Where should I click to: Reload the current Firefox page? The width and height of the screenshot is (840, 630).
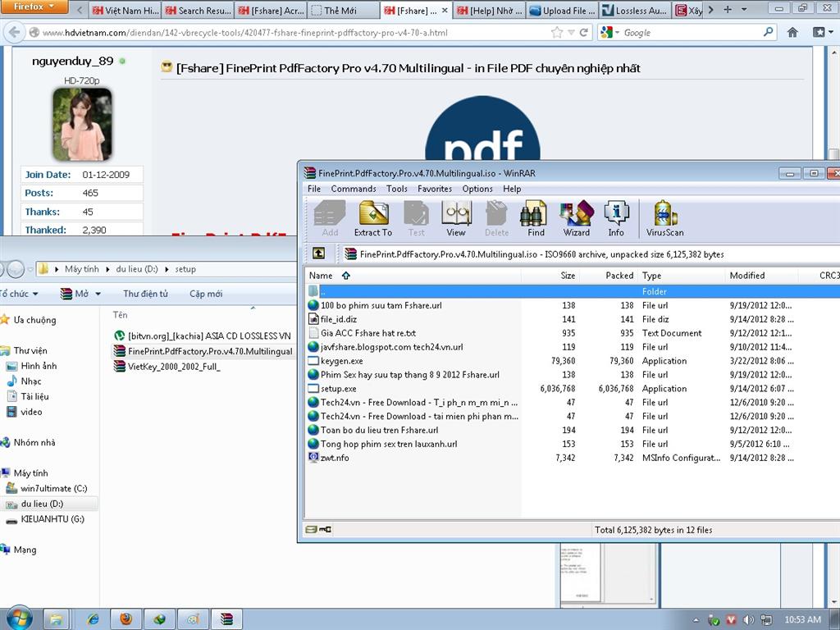(584, 33)
